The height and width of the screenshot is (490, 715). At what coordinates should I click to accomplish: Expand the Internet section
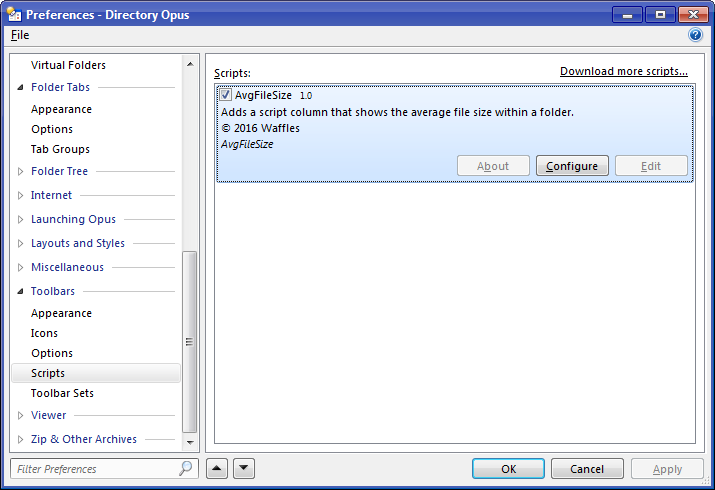[x=20, y=196]
